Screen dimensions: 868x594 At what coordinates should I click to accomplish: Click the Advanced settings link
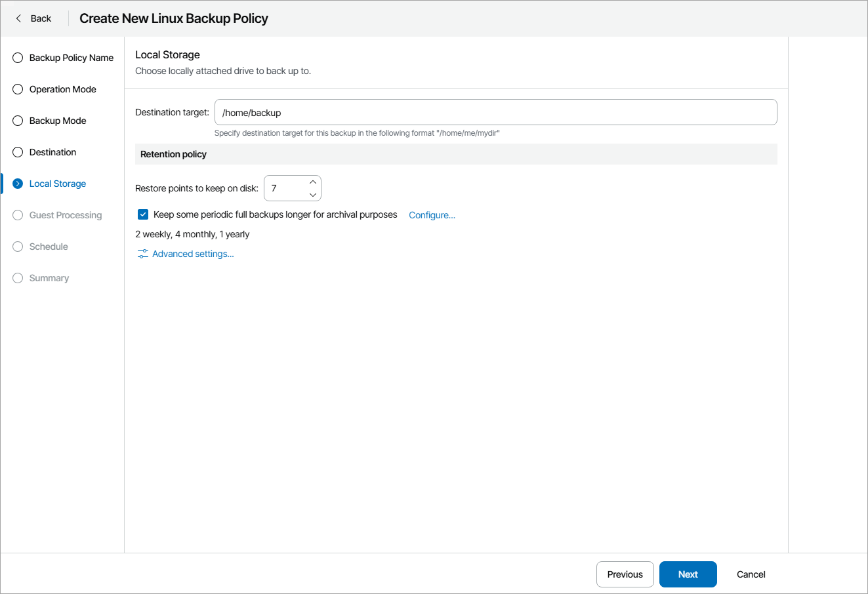192,254
